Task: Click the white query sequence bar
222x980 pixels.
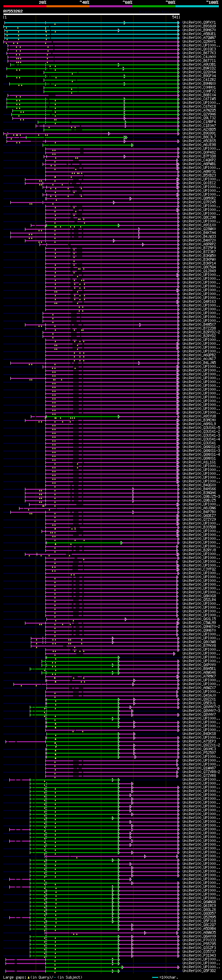Action: (92, 14)
